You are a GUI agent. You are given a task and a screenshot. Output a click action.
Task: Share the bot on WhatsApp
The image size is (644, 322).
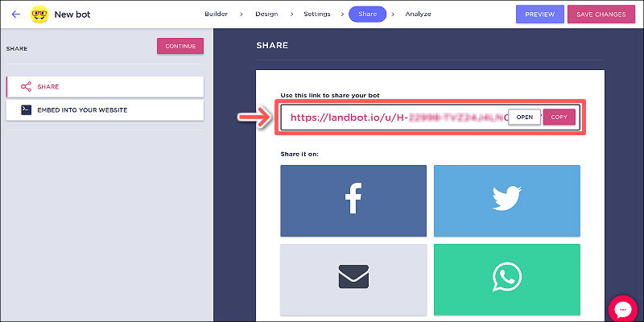click(507, 279)
